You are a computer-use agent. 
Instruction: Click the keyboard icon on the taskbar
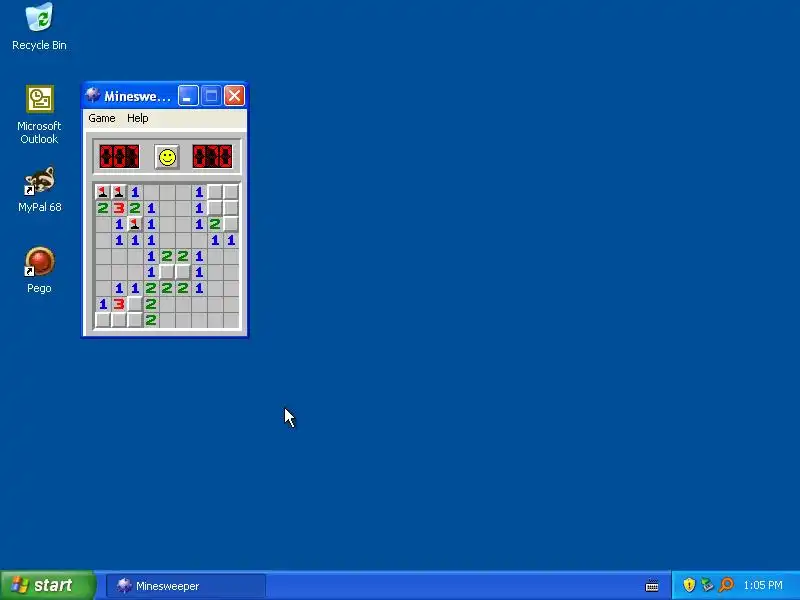click(x=652, y=585)
